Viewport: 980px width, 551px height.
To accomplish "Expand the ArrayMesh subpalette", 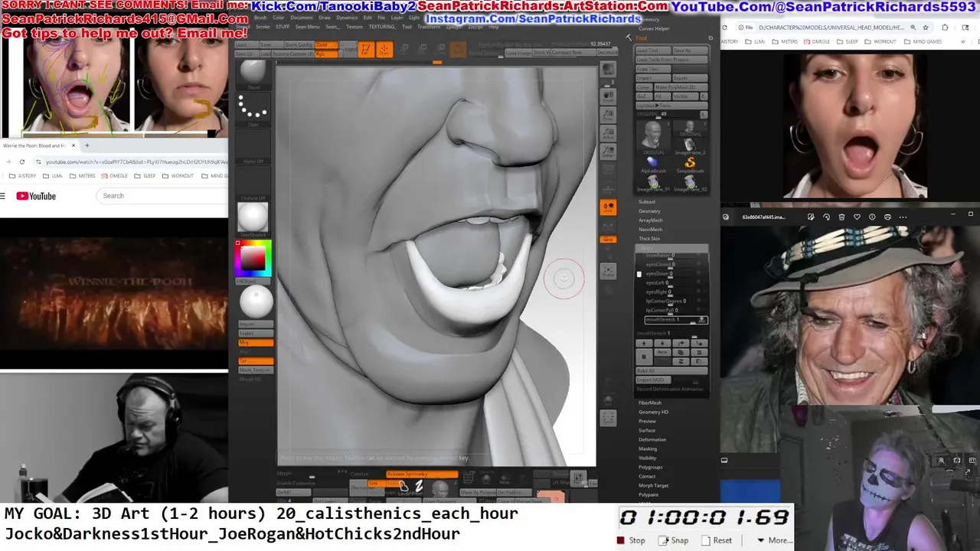I will [x=651, y=220].
